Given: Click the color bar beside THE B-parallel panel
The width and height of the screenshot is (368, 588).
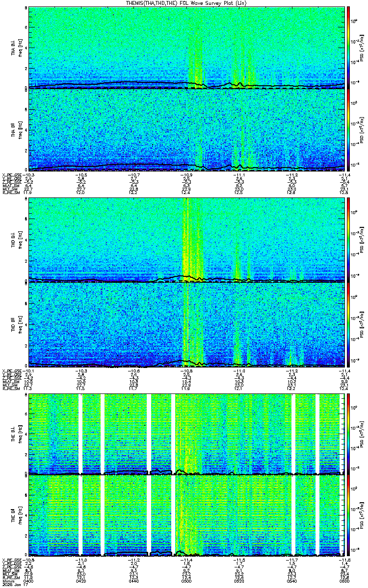Looking at the screenshot, I should coord(348,516).
